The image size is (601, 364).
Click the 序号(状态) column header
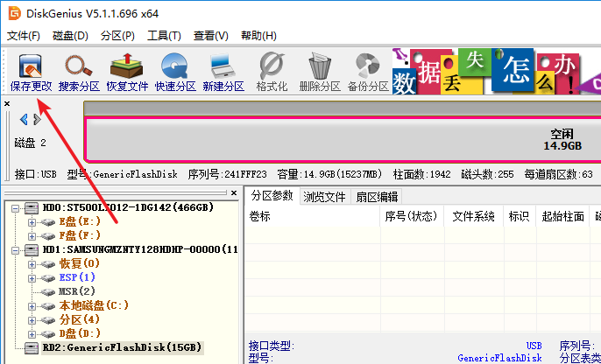point(411,216)
